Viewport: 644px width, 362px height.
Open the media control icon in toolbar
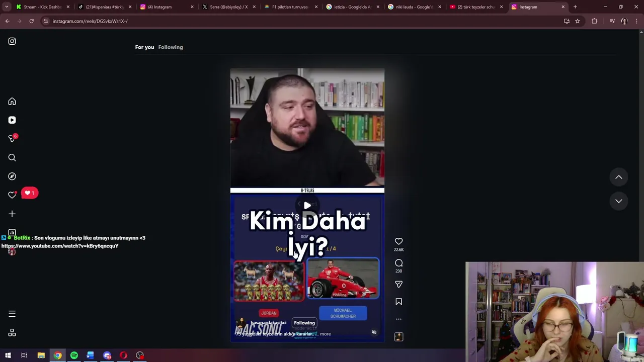[x=612, y=21]
